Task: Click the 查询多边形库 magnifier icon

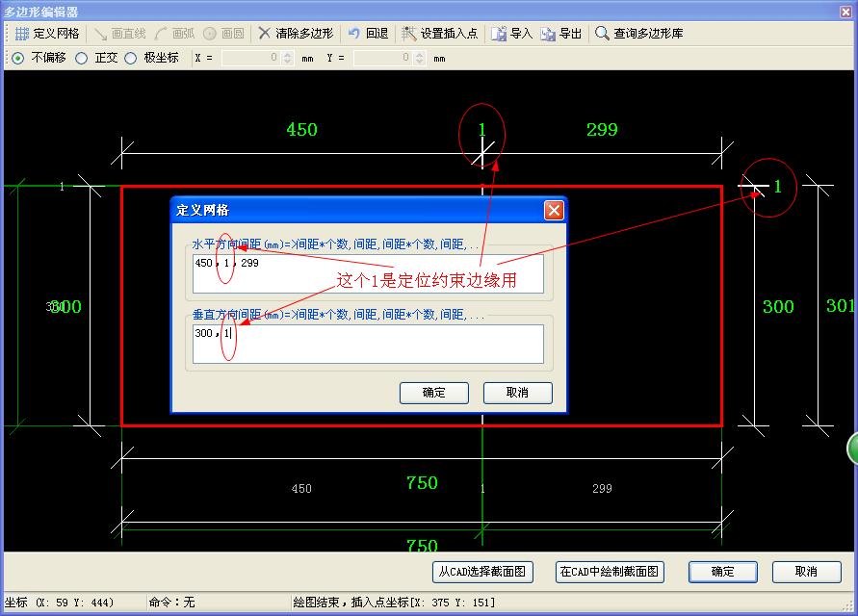Action: (602, 34)
